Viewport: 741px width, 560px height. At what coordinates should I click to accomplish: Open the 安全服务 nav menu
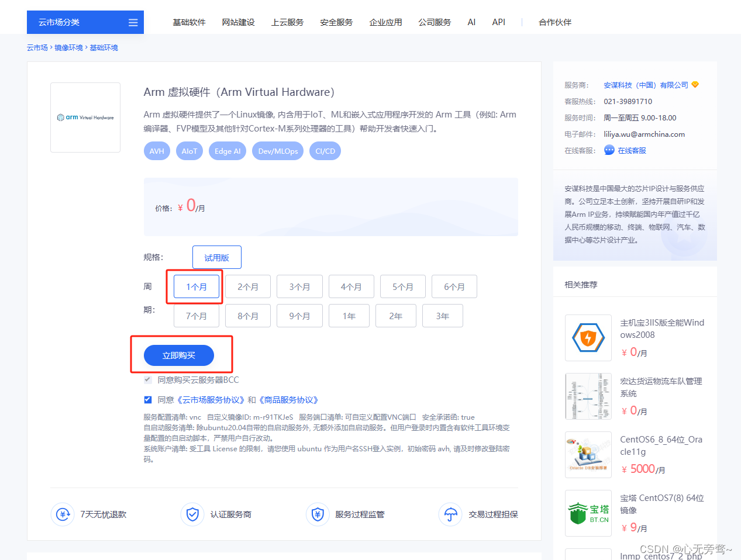point(336,22)
